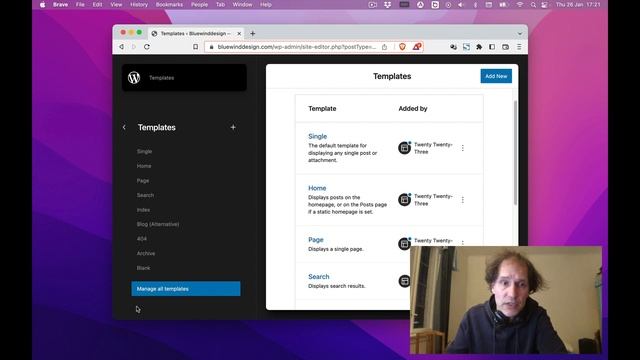The image size is (640, 360).
Task: Click the theme icon in the Page row
Action: pos(404,244)
